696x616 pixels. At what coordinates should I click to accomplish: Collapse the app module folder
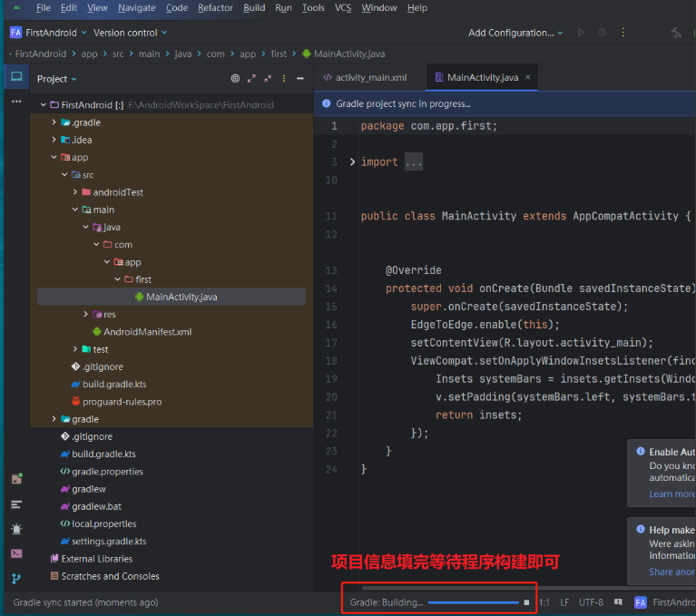(x=54, y=157)
